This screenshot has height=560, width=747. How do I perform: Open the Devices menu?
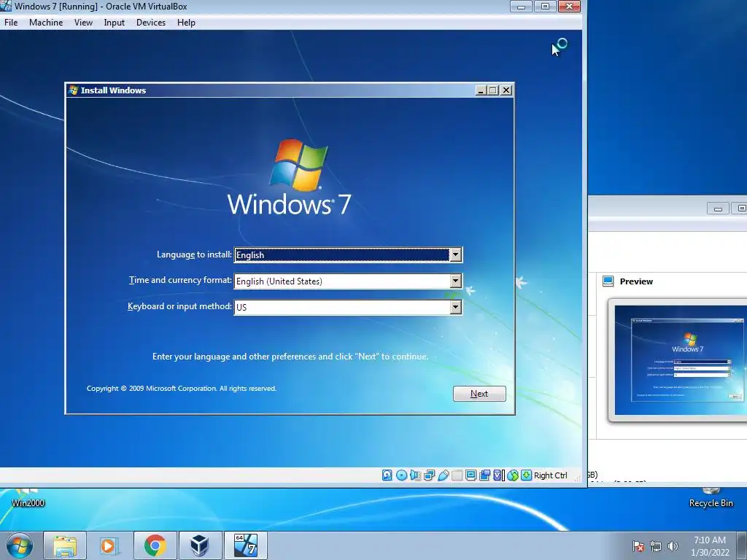pyautogui.click(x=151, y=23)
